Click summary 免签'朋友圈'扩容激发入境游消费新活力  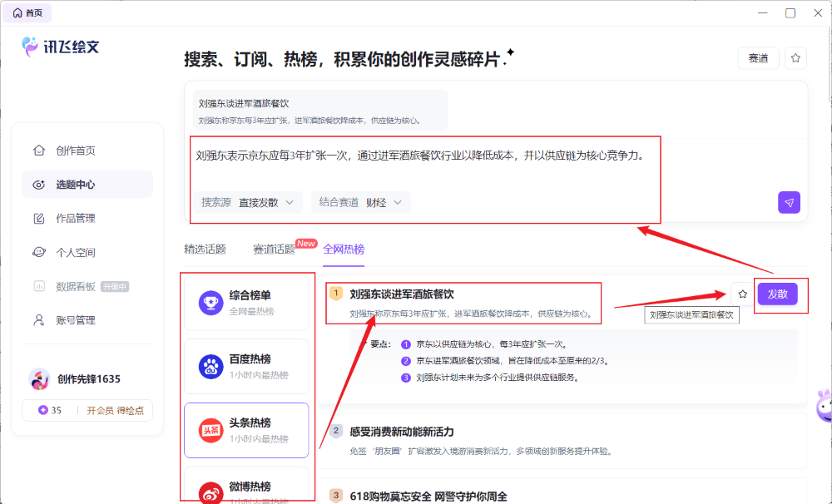coord(482,452)
